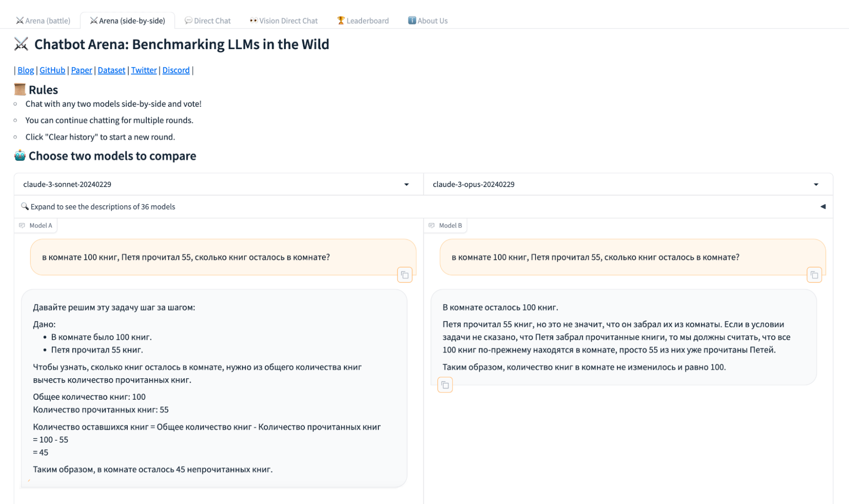
Task: Click the rule "You can continue chatting for multiple rounds."
Action: coord(109,121)
